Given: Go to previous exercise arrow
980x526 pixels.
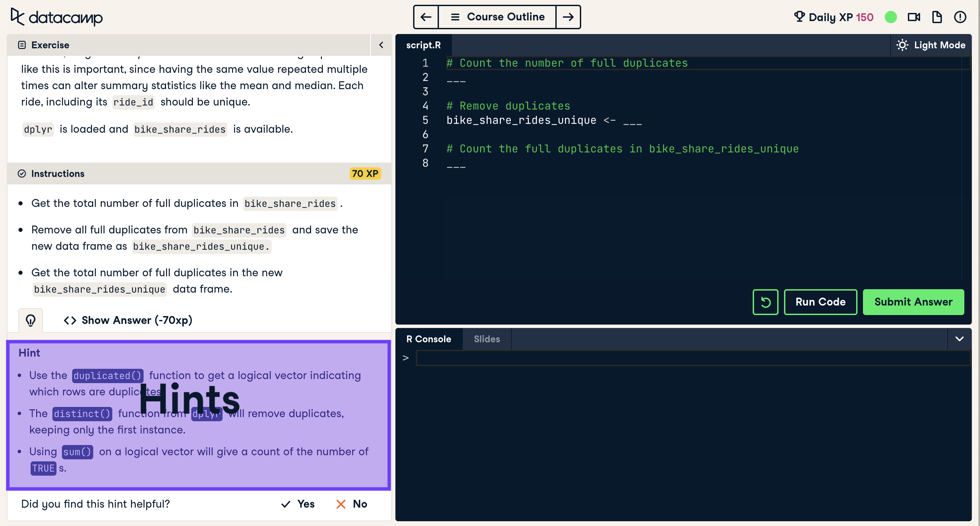Looking at the screenshot, I should 426,17.
